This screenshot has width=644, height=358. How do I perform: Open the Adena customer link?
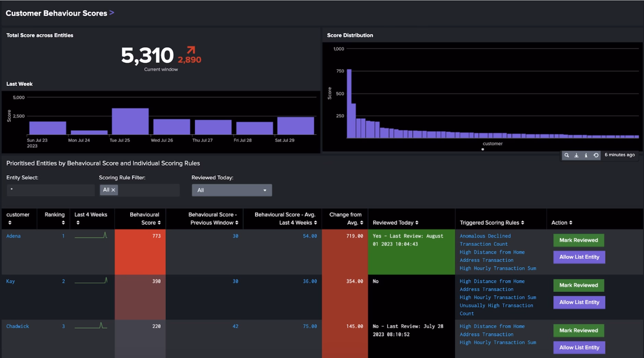[x=13, y=236]
